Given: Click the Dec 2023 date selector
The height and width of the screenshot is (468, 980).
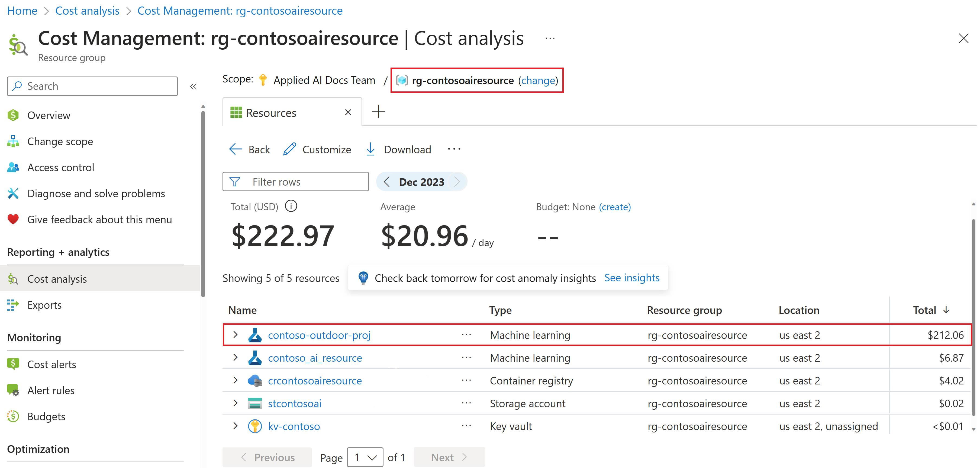Looking at the screenshot, I should click(x=421, y=182).
